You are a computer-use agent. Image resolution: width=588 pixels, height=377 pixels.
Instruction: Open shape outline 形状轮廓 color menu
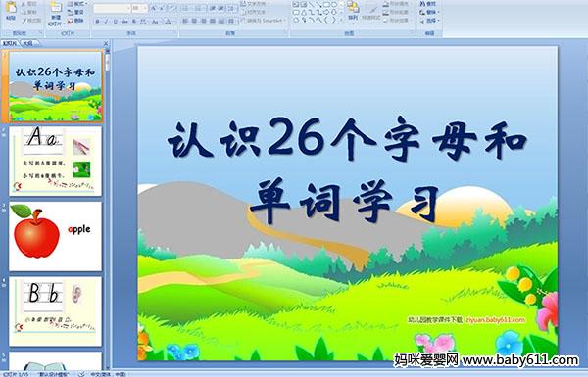(398, 12)
